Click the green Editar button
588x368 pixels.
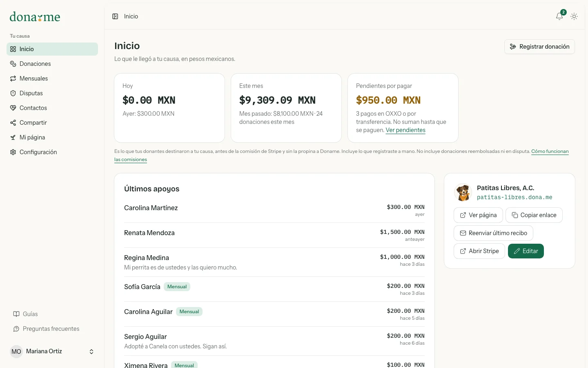pyautogui.click(x=526, y=251)
